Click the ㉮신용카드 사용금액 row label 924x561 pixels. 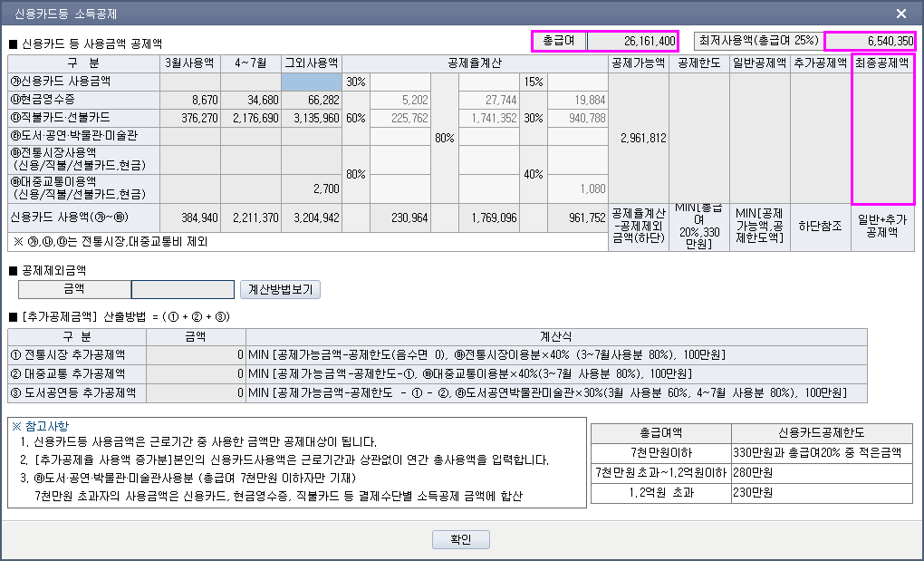click(x=83, y=82)
